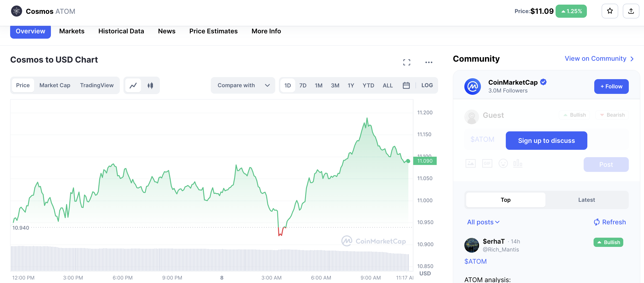The image size is (644, 283).
Task: Click Sign up to discuss button
Action: [546, 141]
